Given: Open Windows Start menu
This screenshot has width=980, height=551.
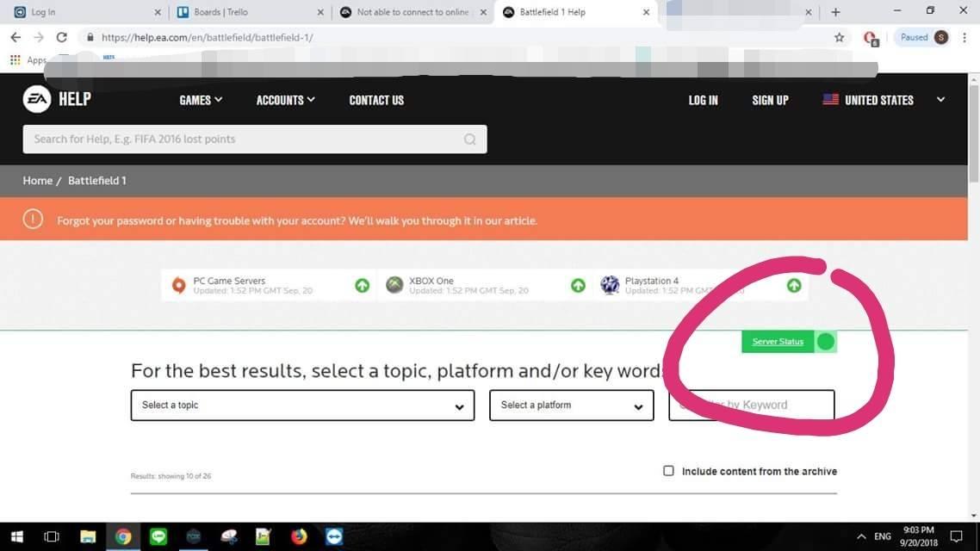Looking at the screenshot, I should tap(17, 536).
